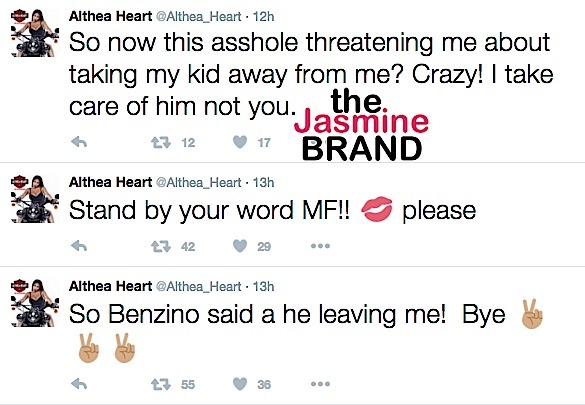
Task: Open the avatar photo on the third tweet
Action: click(35, 303)
